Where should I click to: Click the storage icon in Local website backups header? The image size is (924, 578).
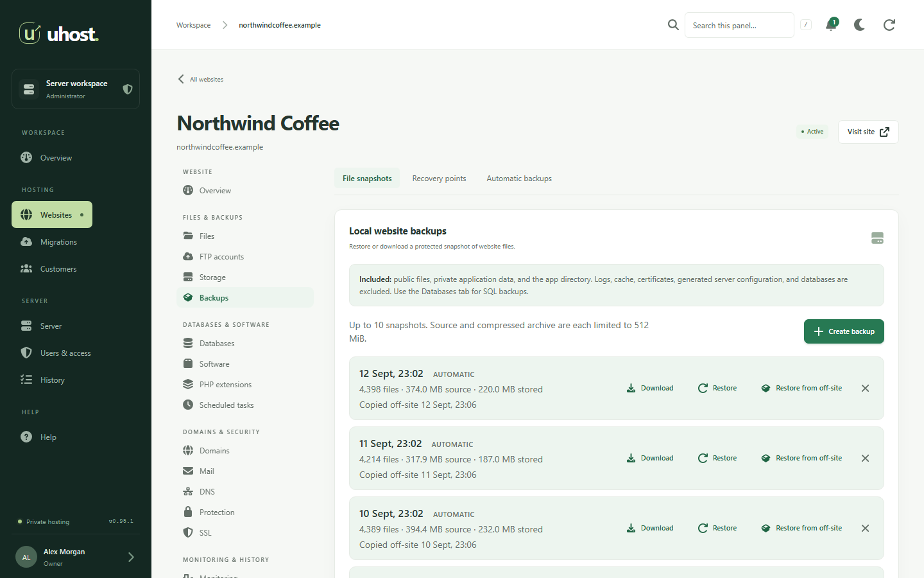(x=877, y=238)
